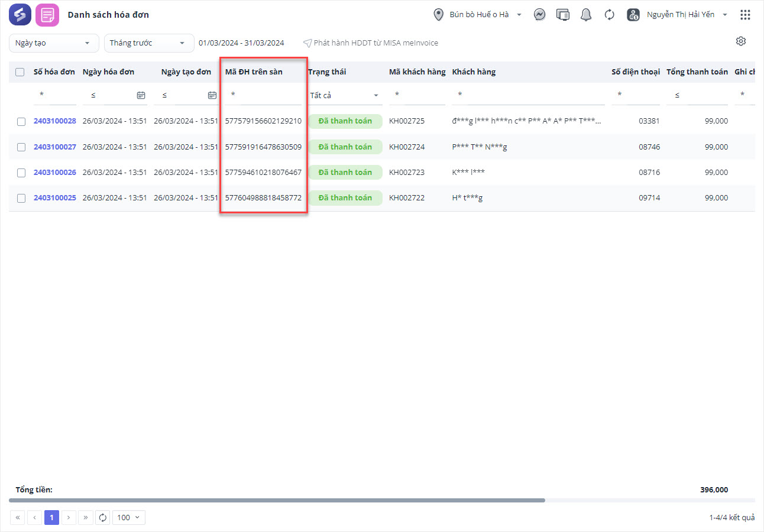Click the Khách hàng column header

point(474,72)
